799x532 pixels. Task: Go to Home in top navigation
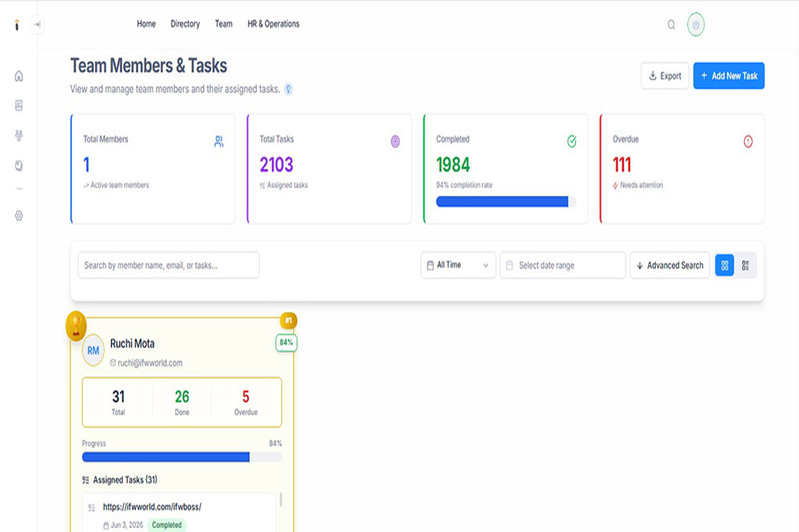146,24
